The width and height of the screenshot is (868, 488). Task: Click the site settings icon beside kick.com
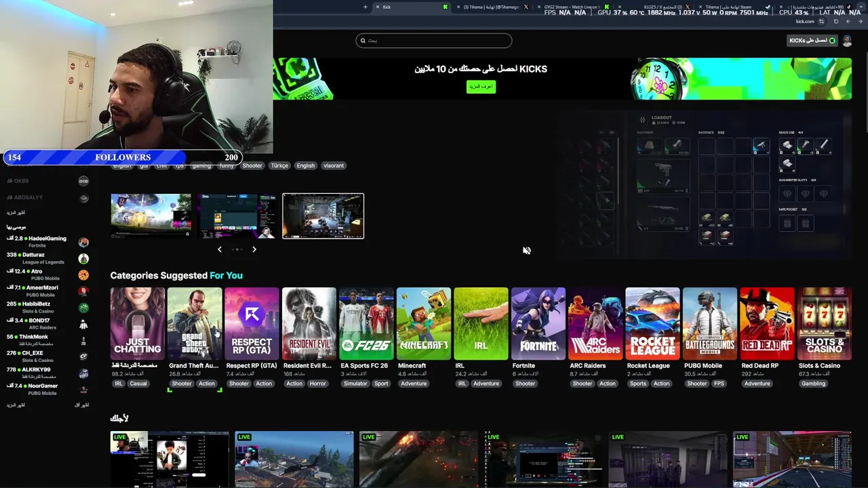click(821, 21)
